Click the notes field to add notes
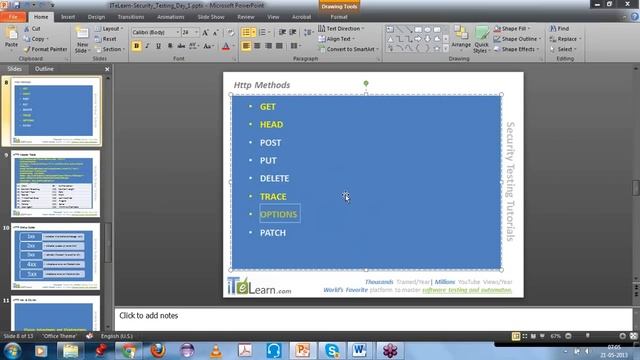This screenshot has width=640, height=360. pyautogui.click(x=373, y=319)
